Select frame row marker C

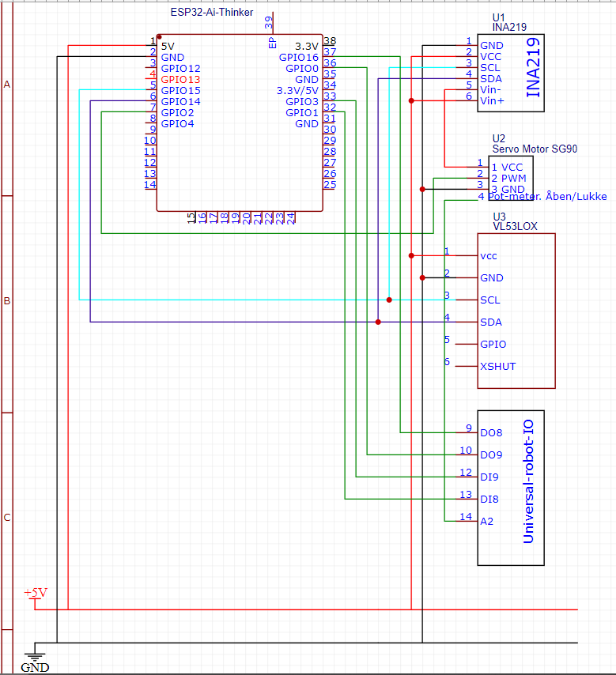point(7,518)
